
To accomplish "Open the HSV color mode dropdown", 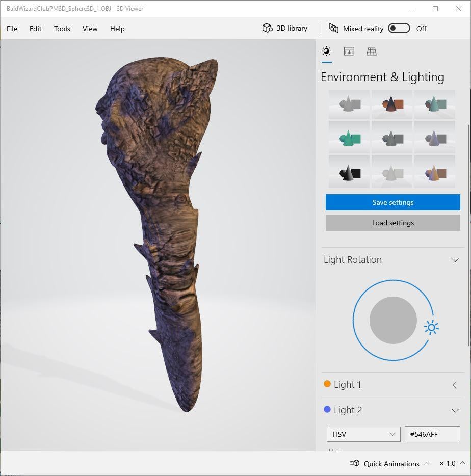I will pyautogui.click(x=363, y=434).
